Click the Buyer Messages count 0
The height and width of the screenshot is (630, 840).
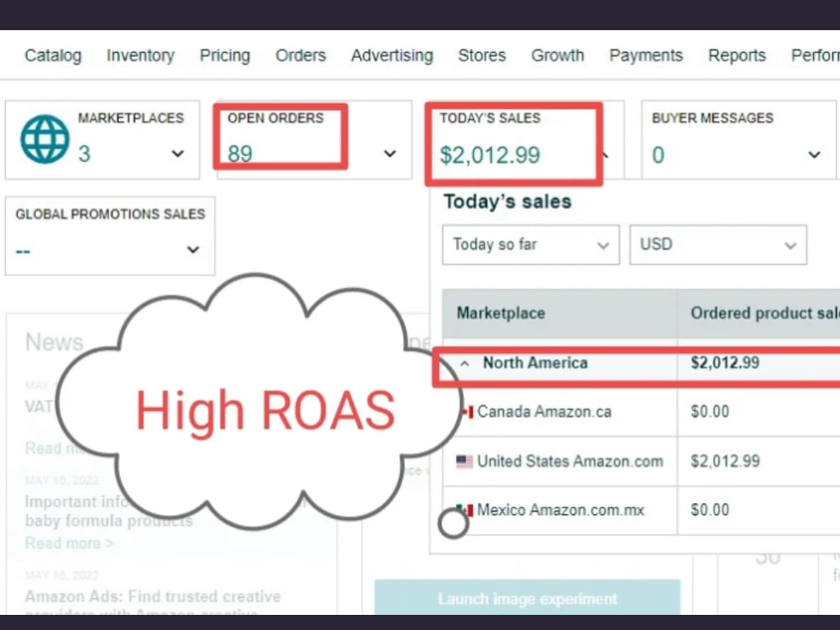tap(658, 155)
